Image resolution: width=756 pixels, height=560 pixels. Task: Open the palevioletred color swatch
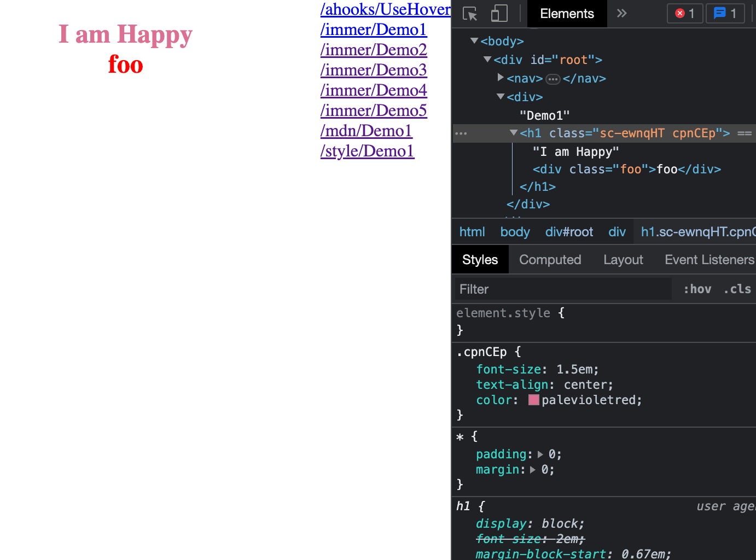(534, 400)
